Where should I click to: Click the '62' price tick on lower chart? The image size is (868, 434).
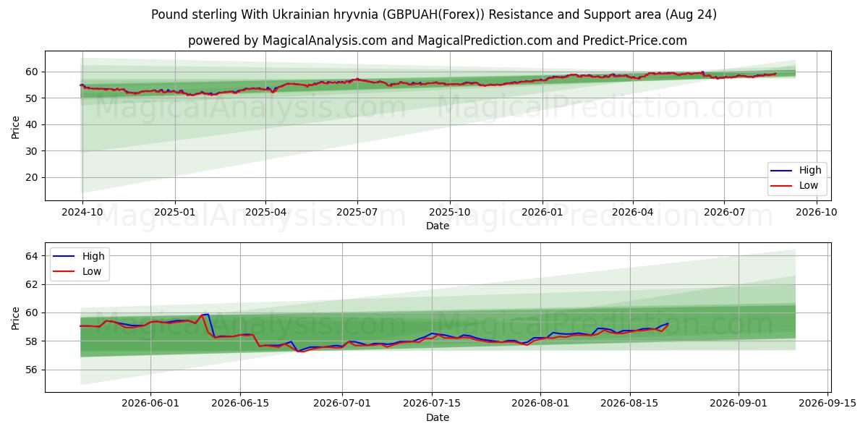click(33, 284)
